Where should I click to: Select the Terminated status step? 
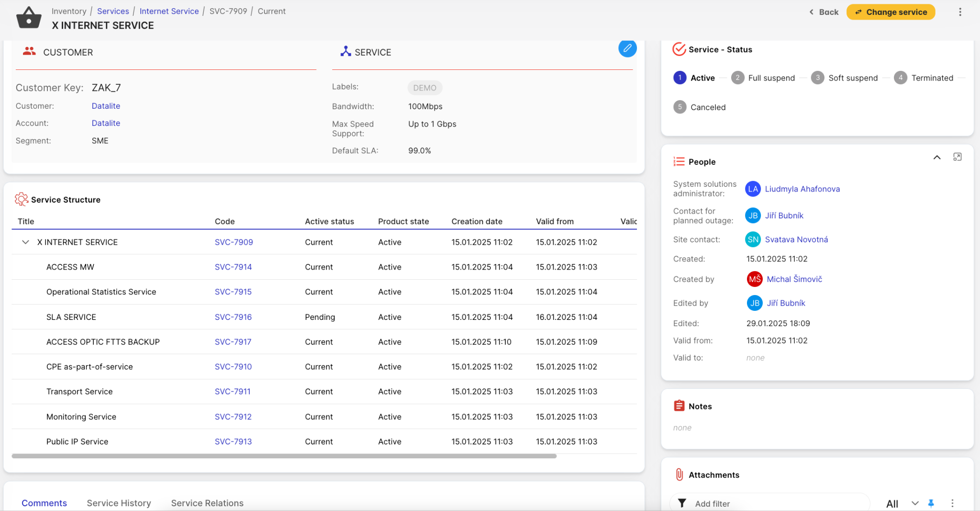pyautogui.click(x=923, y=78)
